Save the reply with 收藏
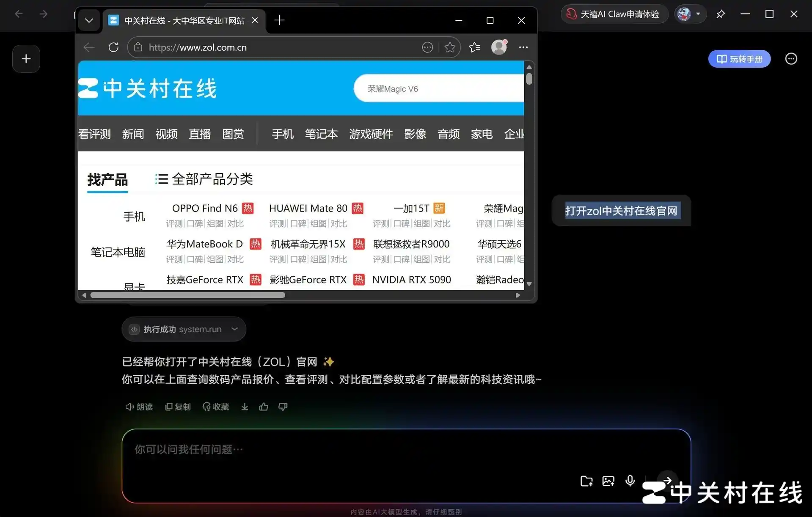This screenshot has width=812, height=517. [x=215, y=407]
